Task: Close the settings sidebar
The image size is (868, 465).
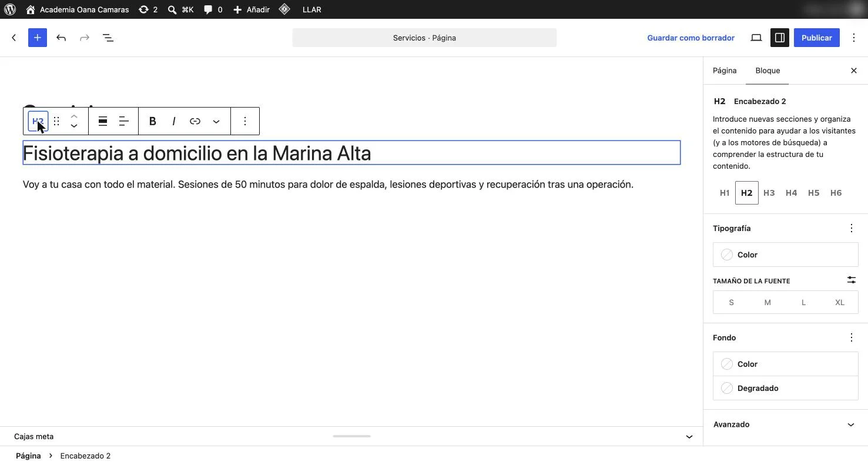Action: pos(854,71)
